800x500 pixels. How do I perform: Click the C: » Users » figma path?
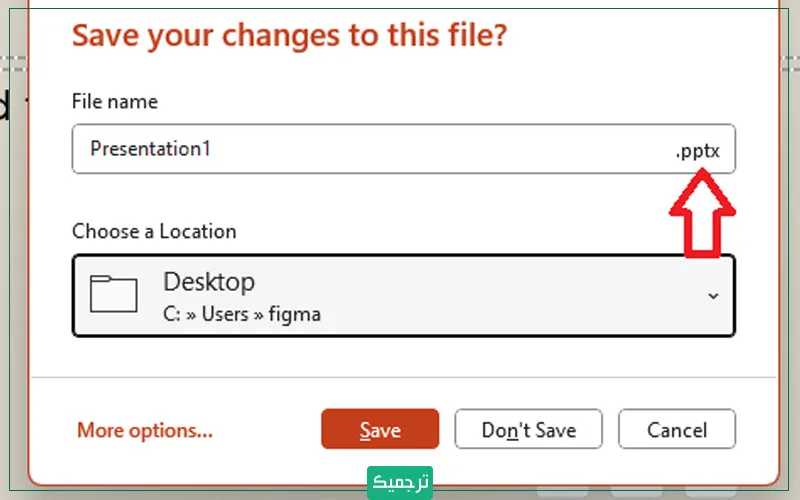[242, 314]
